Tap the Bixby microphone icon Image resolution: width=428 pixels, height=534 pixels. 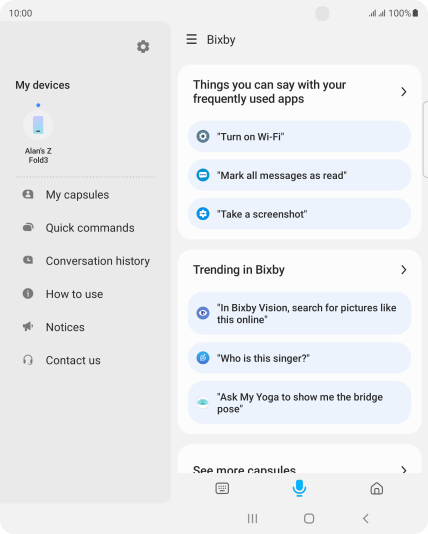click(x=299, y=488)
